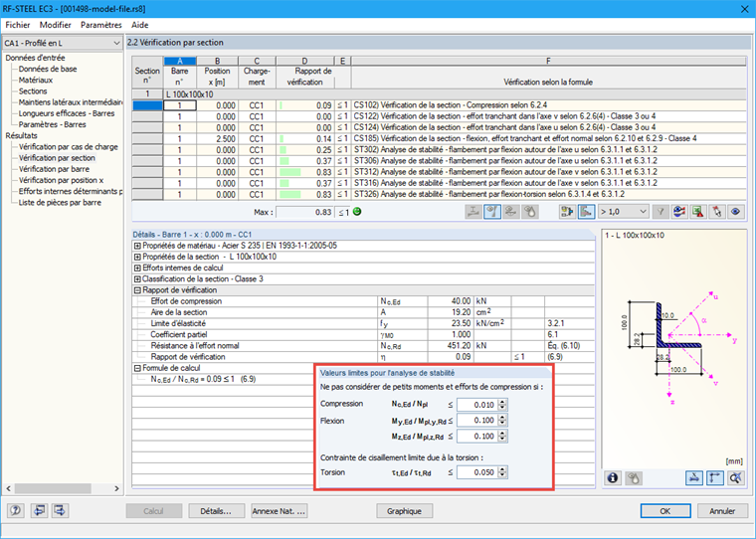Click the help question mark icon
This screenshot has width=756, height=539.
(15, 510)
